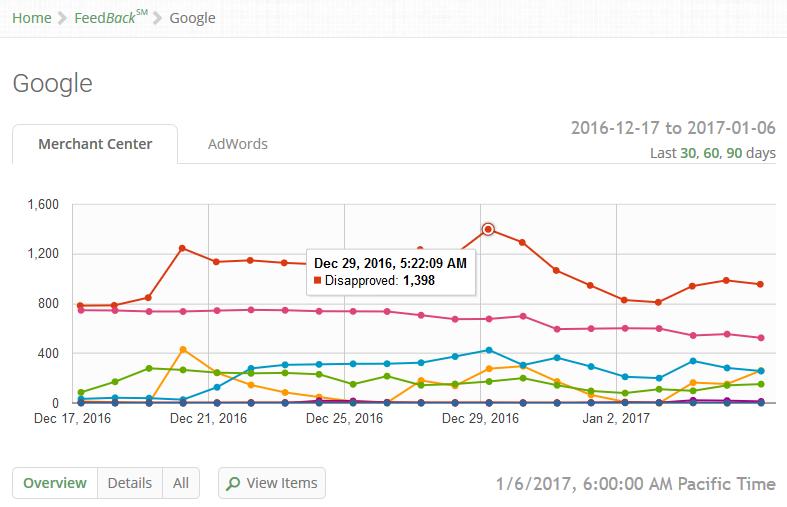Switch to the Details view toggle
This screenshot has height=507, width=787.
[130, 483]
